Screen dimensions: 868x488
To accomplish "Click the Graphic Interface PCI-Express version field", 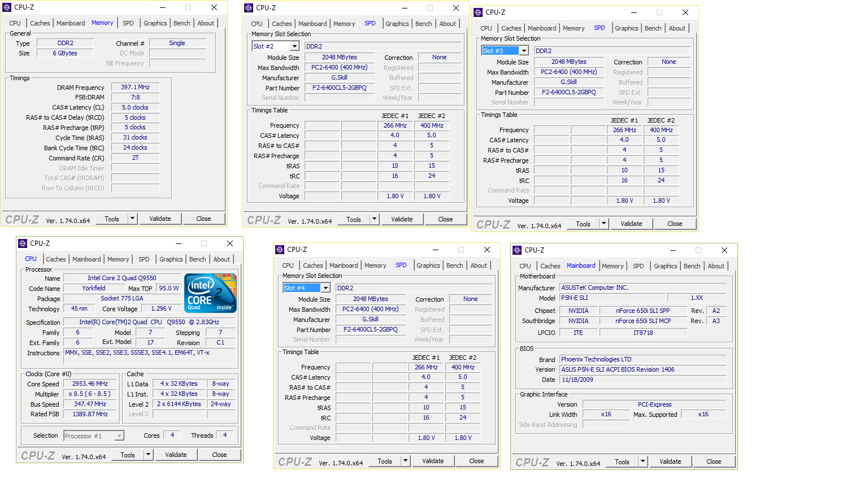I will tap(654, 404).
